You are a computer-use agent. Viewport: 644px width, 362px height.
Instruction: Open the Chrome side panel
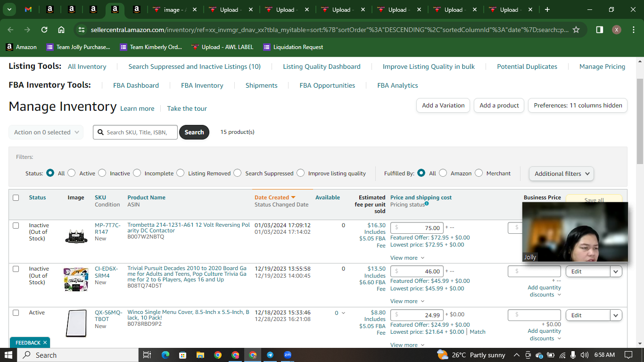[600, 30]
